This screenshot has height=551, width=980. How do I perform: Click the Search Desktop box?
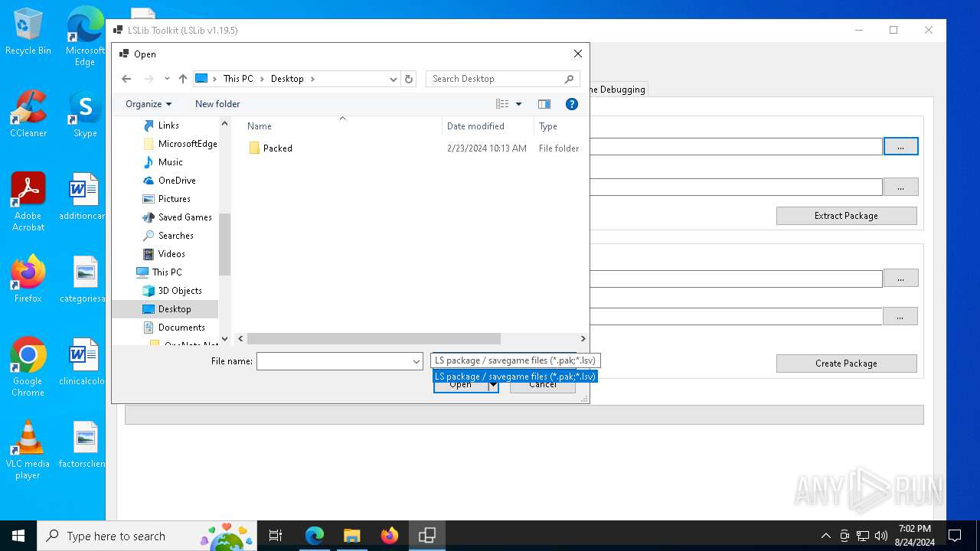502,79
